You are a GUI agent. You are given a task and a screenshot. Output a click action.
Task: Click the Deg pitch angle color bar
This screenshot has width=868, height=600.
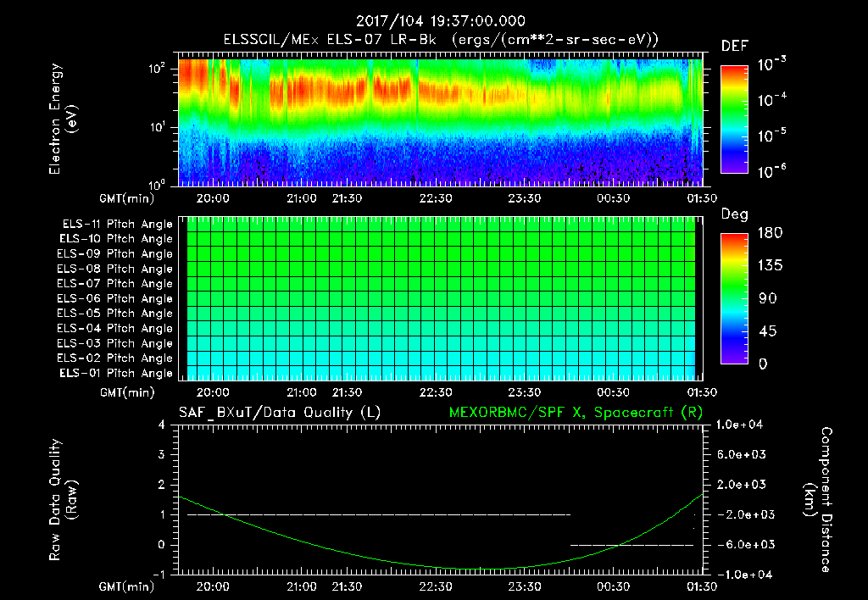point(734,298)
